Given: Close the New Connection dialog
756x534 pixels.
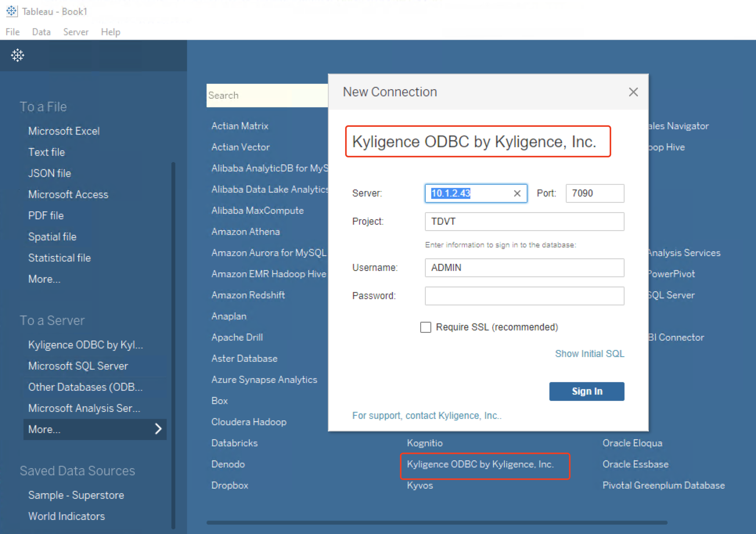Looking at the screenshot, I should [633, 92].
